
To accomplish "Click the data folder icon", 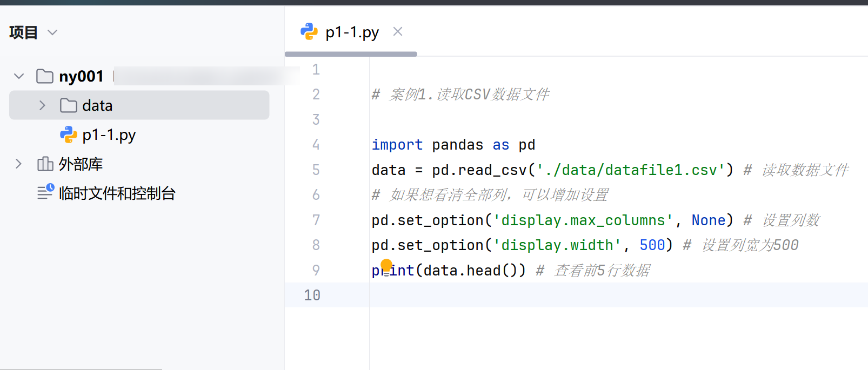I will (x=69, y=105).
